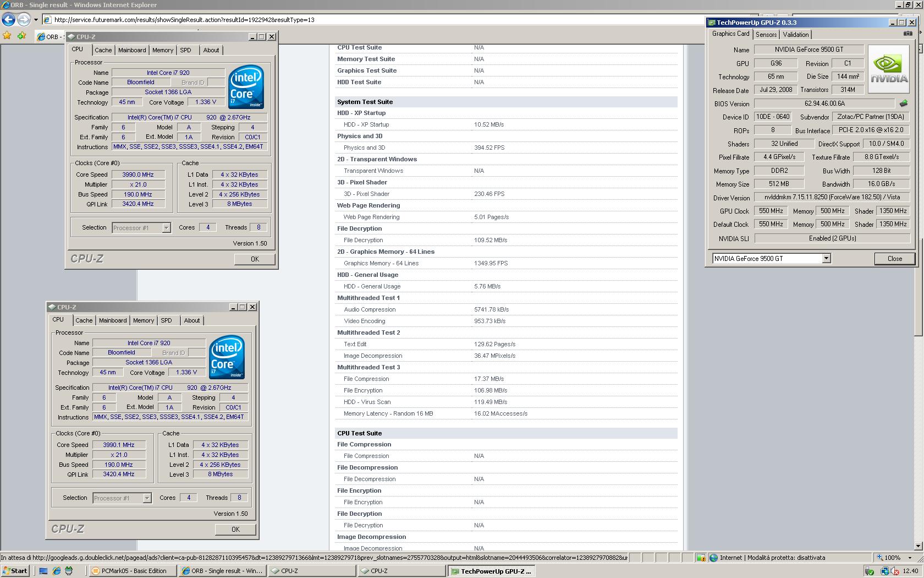Screen dimensions: 924x578
Task: Click OK in the upper CPU-Z window
Action: coord(255,259)
